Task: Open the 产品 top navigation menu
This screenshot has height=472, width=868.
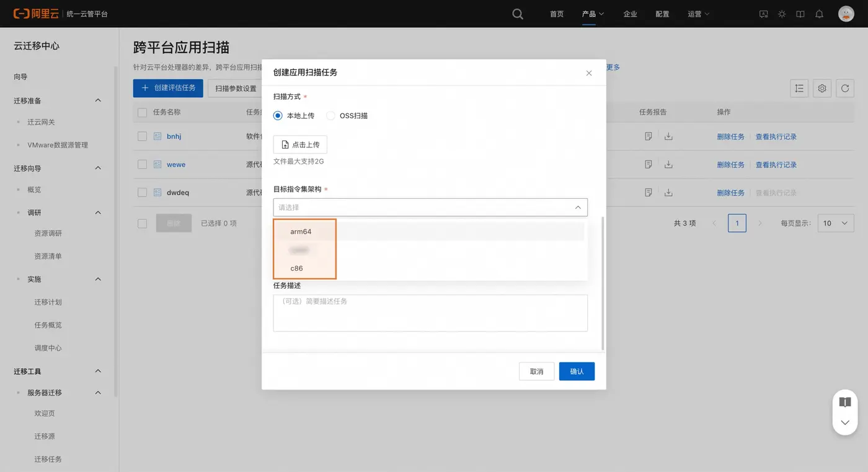Action: click(x=593, y=14)
